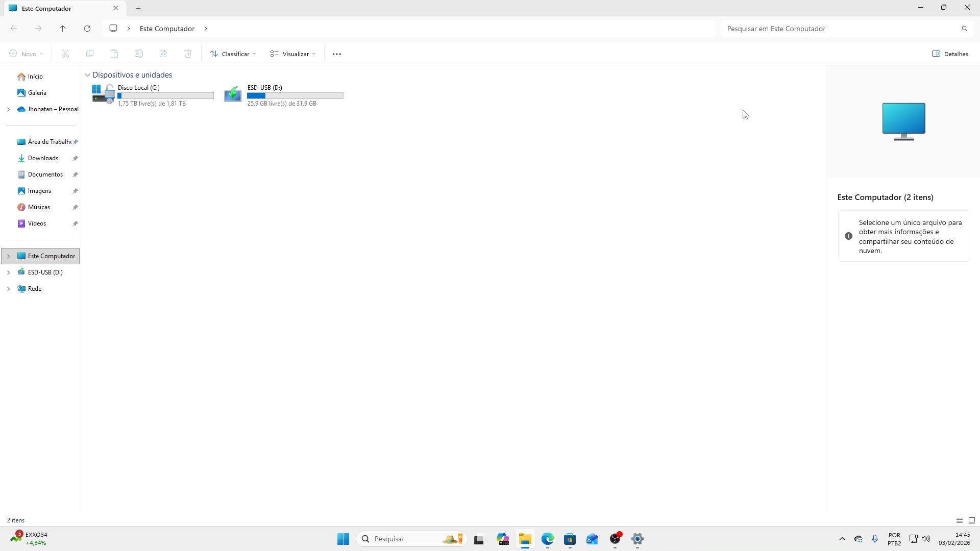Open the Visualizar view dropdown
Viewport: 980px width, 551px height.
tap(293, 54)
